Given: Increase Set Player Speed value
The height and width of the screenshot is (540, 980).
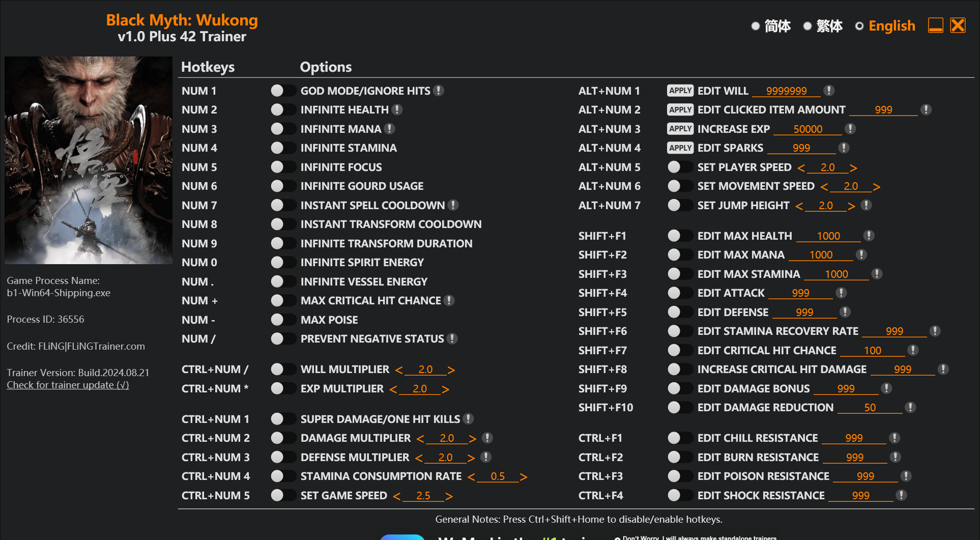Looking at the screenshot, I should 853,168.
